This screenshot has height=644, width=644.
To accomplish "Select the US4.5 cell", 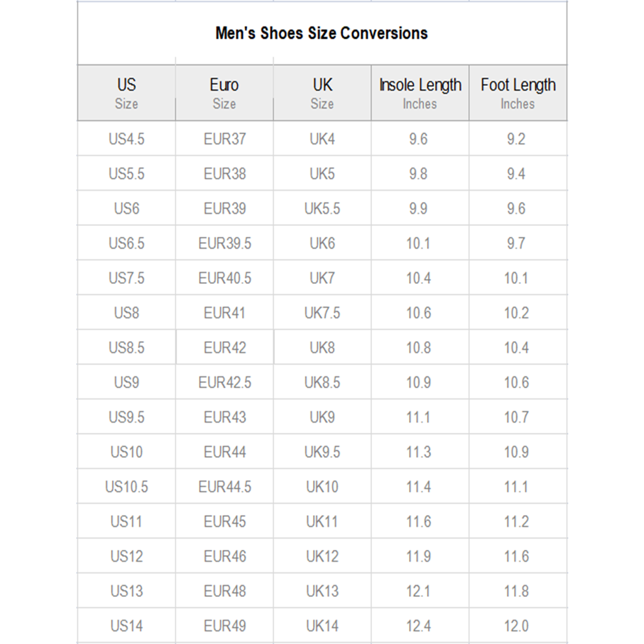I will pos(126,139).
